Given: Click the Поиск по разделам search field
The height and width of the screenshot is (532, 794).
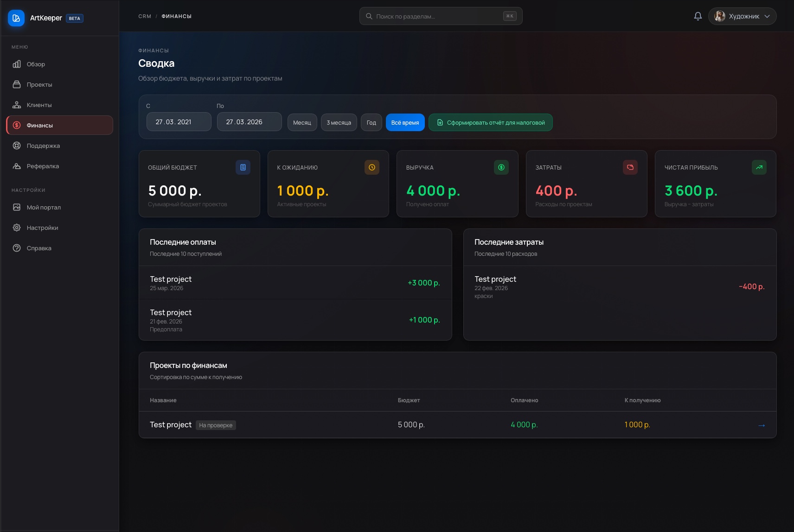Looking at the screenshot, I should click(x=441, y=16).
